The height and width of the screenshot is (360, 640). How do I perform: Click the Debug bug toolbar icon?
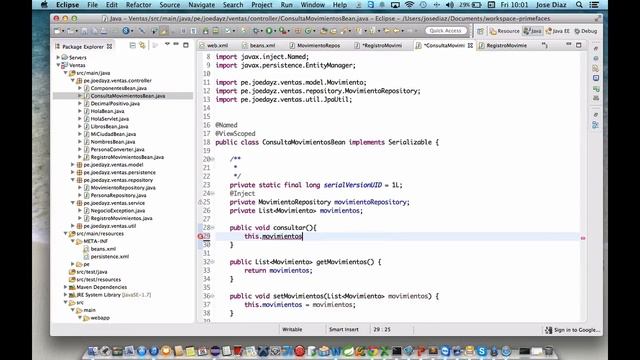(256, 31)
